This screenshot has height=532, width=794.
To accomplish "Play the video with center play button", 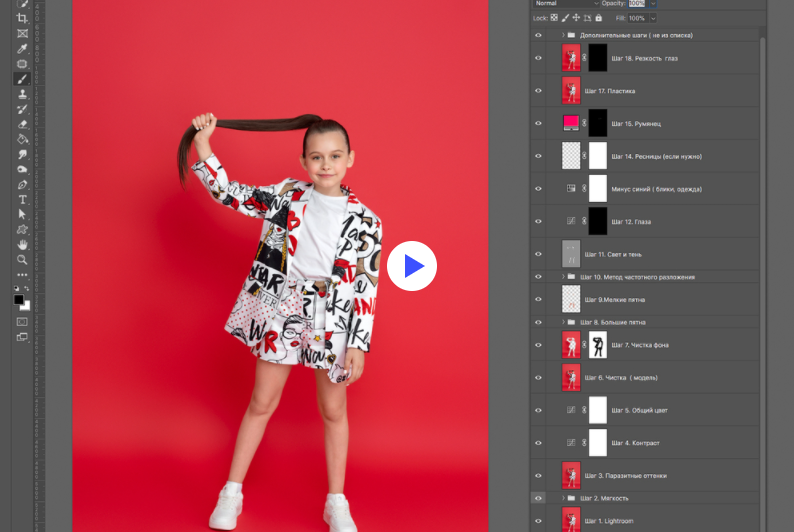I will pyautogui.click(x=412, y=266).
